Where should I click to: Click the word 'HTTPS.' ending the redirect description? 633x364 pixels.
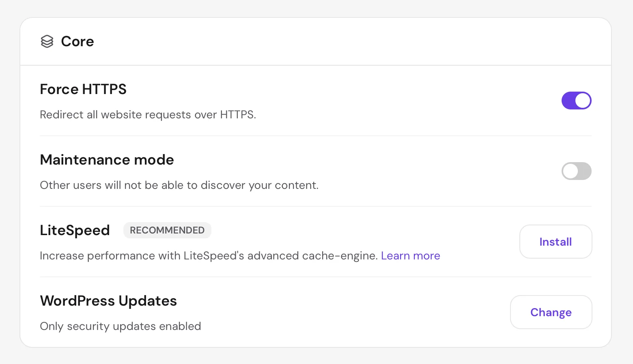coord(238,115)
